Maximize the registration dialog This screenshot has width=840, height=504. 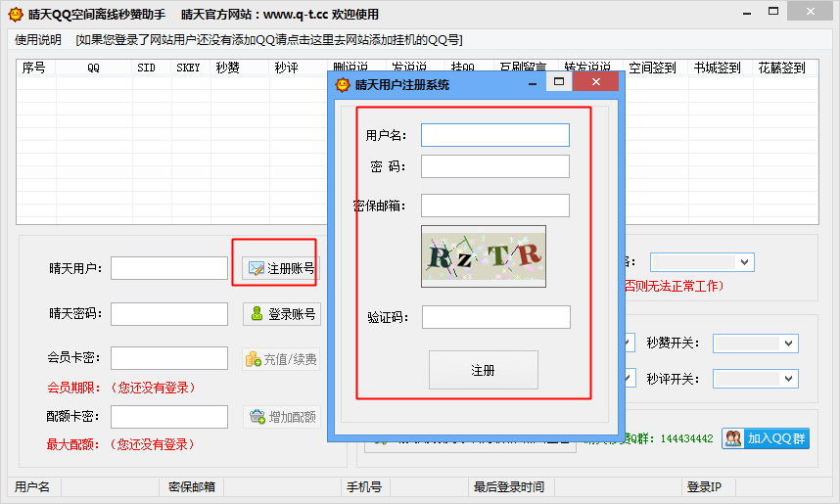click(559, 81)
